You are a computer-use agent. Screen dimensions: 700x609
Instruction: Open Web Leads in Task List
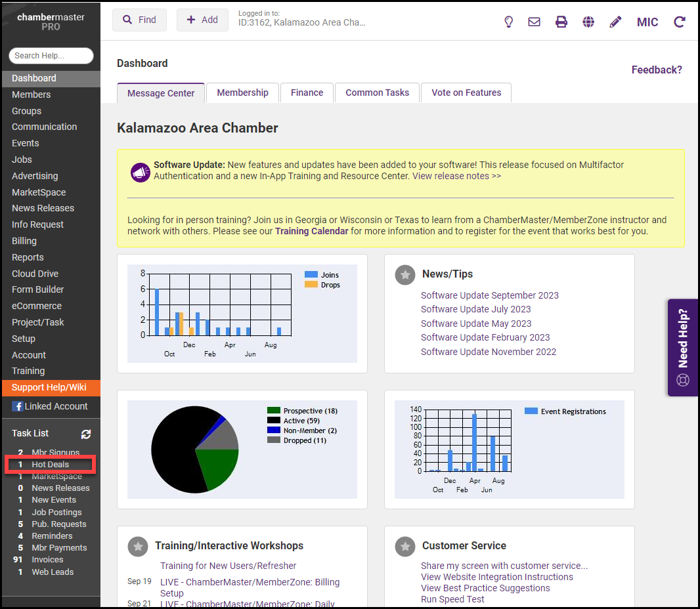pyautogui.click(x=54, y=572)
